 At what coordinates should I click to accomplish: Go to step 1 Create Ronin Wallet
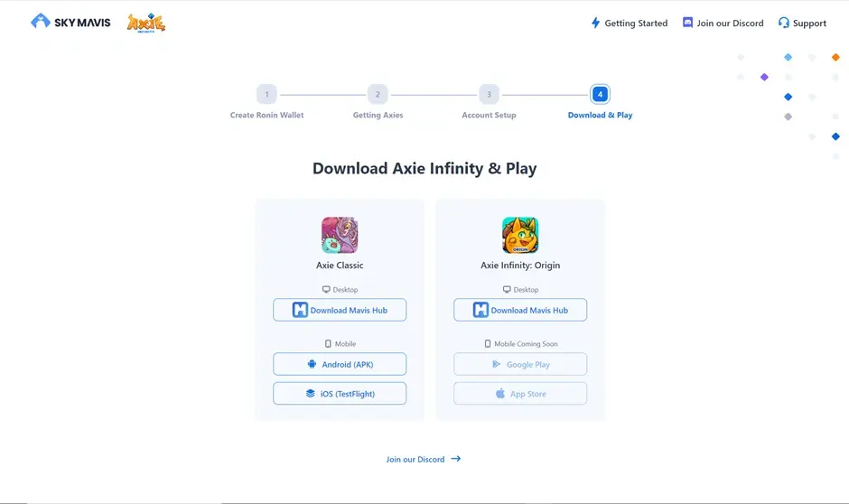tap(266, 95)
